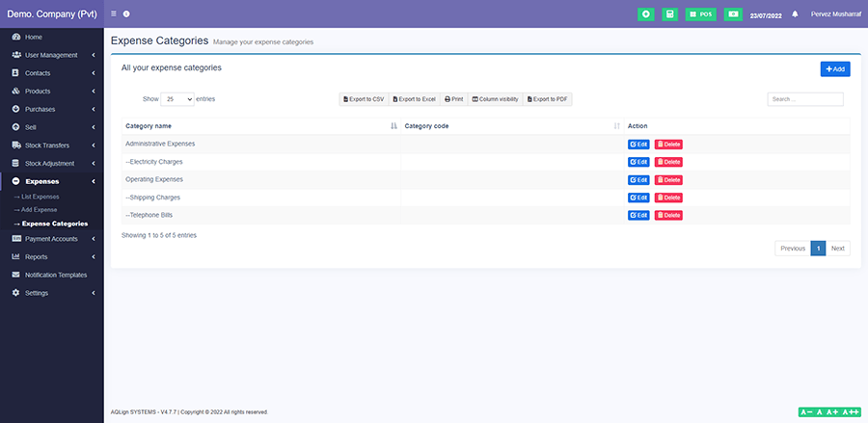Click the Payment Accounts money icon
Image resolution: width=868 pixels, height=423 pixels.
pos(16,238)
